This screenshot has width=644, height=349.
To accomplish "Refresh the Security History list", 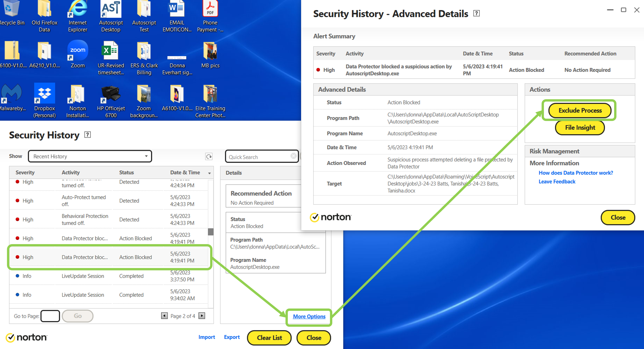I will click(x=209, y=156).
